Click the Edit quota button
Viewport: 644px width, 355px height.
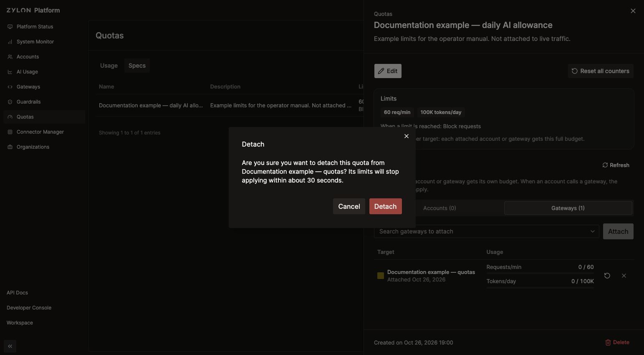pos(388,71)
